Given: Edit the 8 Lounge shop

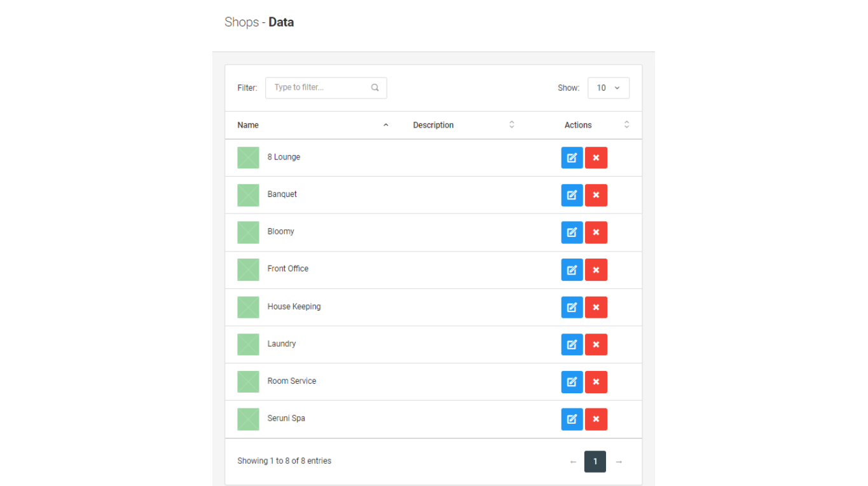Looking at the screenshot, I should (x=572, y=158).
